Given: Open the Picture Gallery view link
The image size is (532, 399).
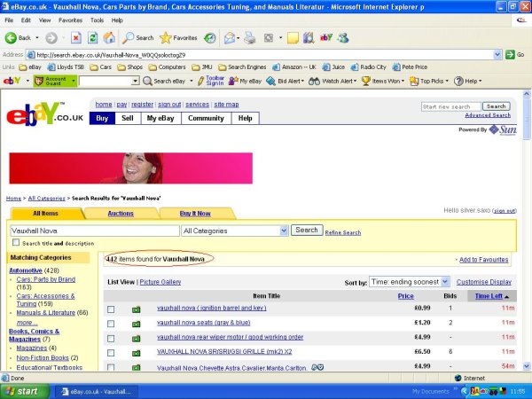Looking at the screenshot, I should coord(160,282).
